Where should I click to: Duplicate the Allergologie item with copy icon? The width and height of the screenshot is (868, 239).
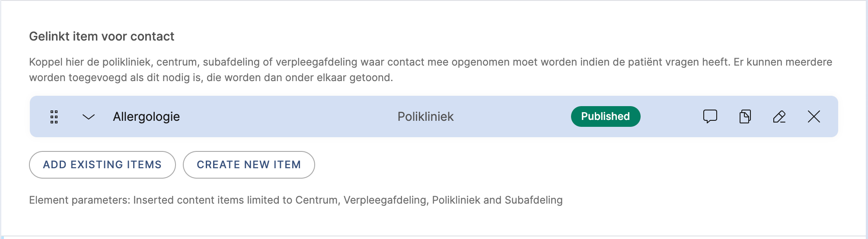click(x=745, y=116)
